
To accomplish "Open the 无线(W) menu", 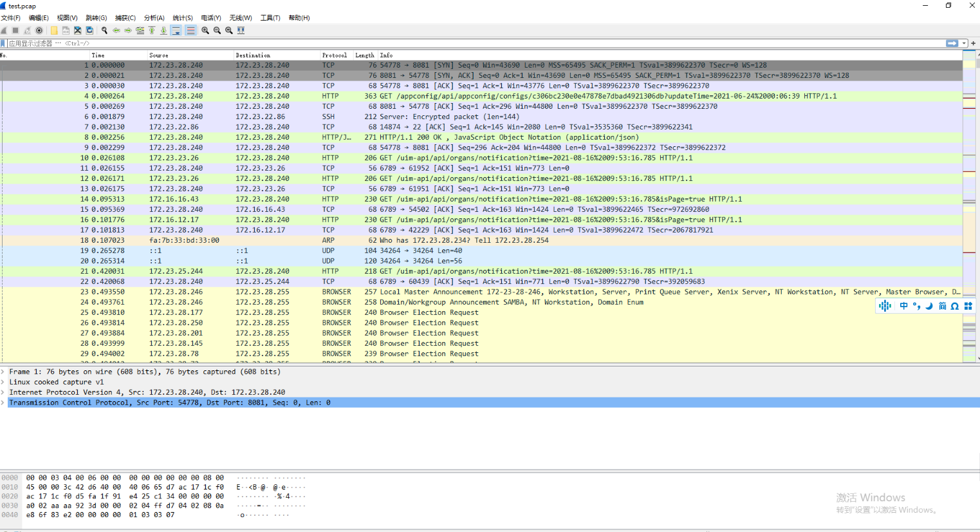I will pyautogui.click(x=241, y=18).
